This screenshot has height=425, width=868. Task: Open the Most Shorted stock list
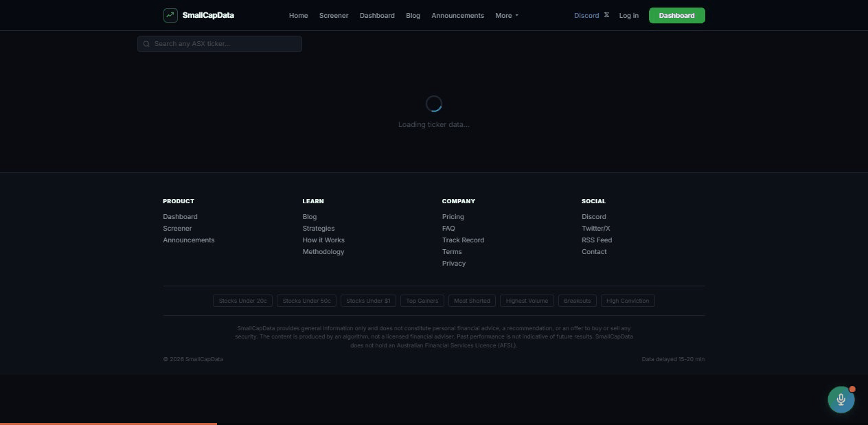tap(472, 300)
